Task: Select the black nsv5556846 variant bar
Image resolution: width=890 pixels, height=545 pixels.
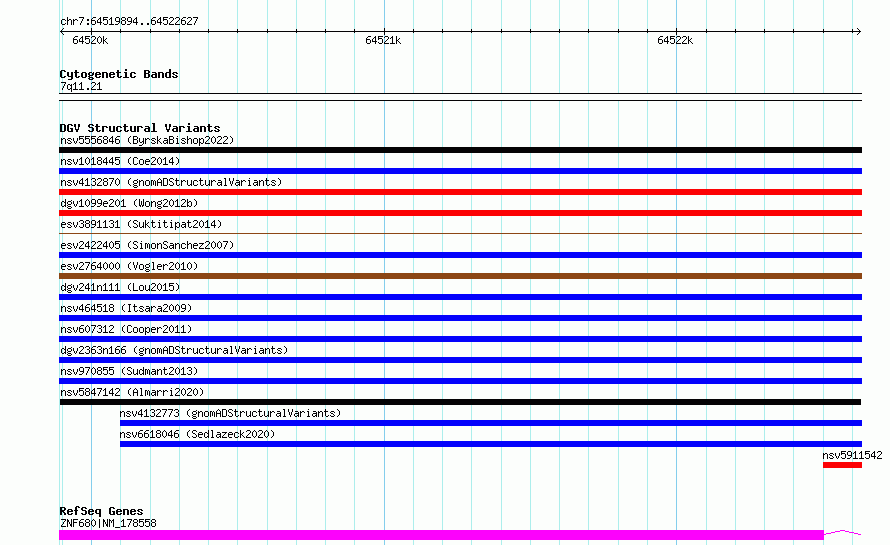Action: [460, 150]
